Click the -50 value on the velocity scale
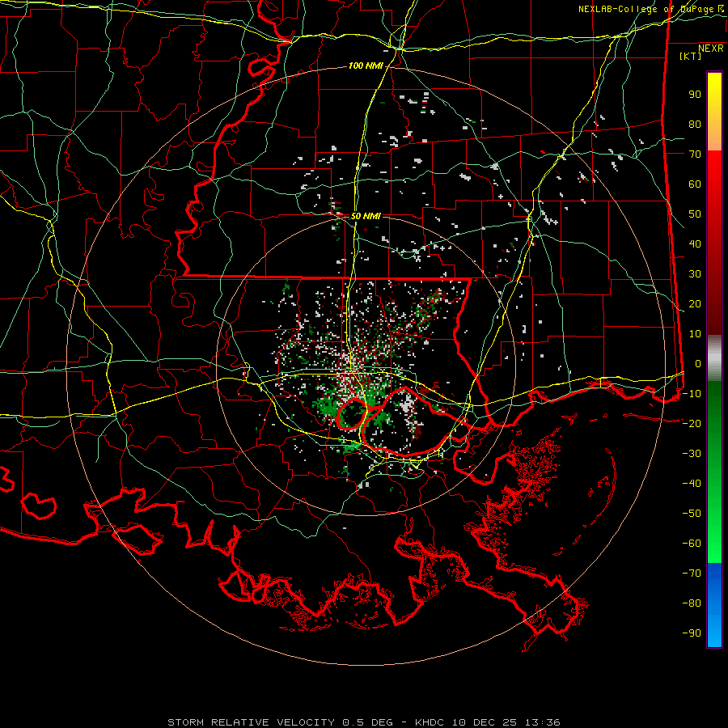Viewport: 728px width, 728px height. click(692, 513)
